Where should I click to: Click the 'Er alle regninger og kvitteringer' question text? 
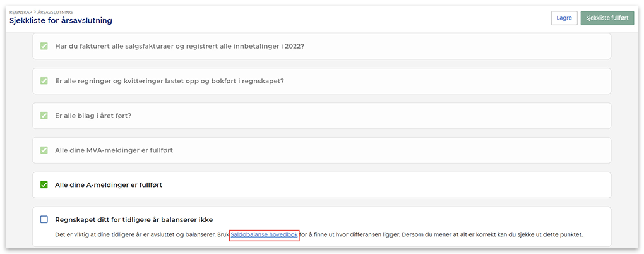(169, 81)
